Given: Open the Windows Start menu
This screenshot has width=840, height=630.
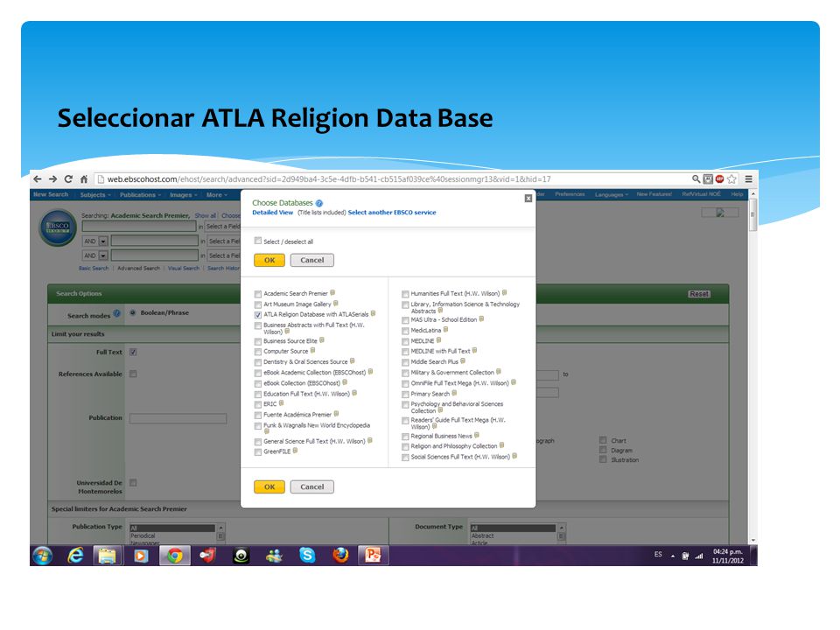Looking at the screenshot, I should tap(42, 556).
